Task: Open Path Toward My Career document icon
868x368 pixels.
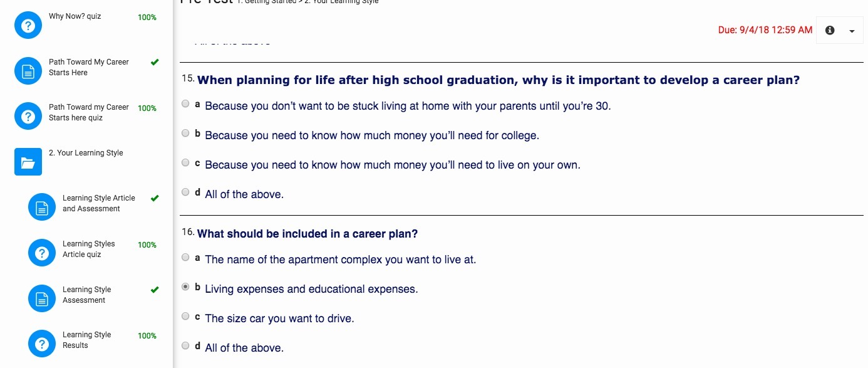Action: pos(28,71)
